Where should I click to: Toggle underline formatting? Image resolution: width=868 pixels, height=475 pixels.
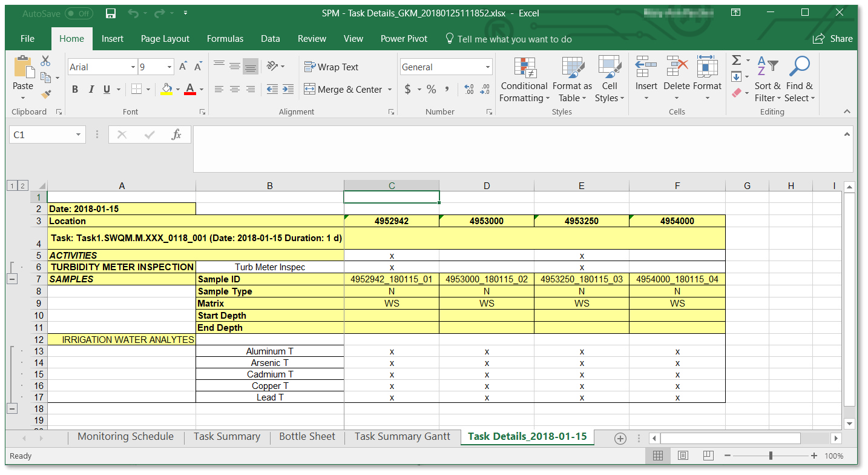[107, 90]
